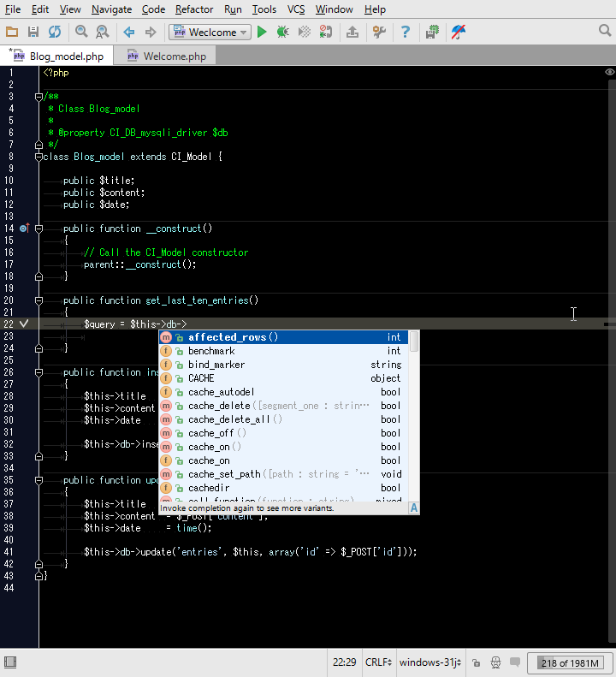This screenshot has height=677, width=616.
Task: Open Find using the magnifier toolbar icon
Action: pos(81,32)
